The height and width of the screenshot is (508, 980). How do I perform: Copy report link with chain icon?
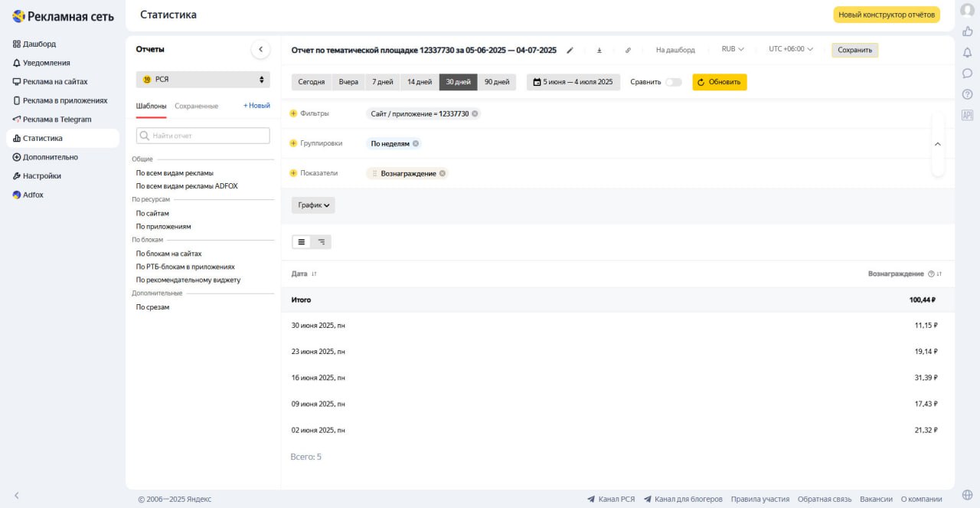tap(628, 50)
